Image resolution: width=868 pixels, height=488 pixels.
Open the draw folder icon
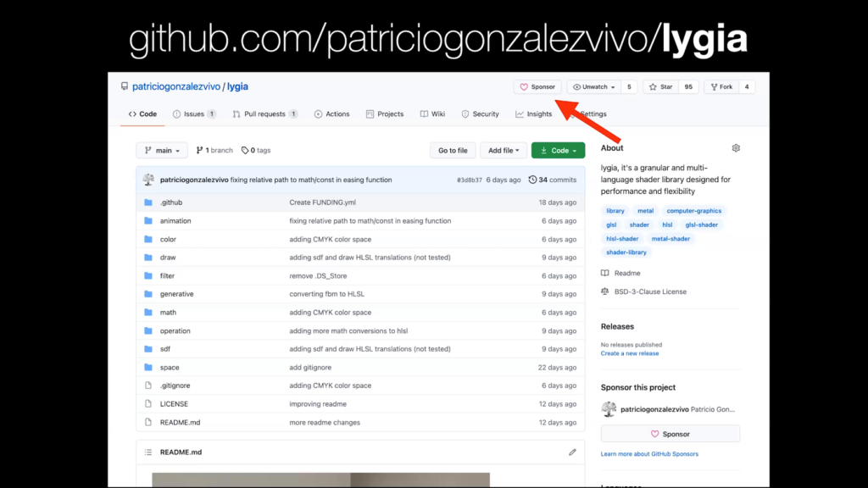point(148,258)
